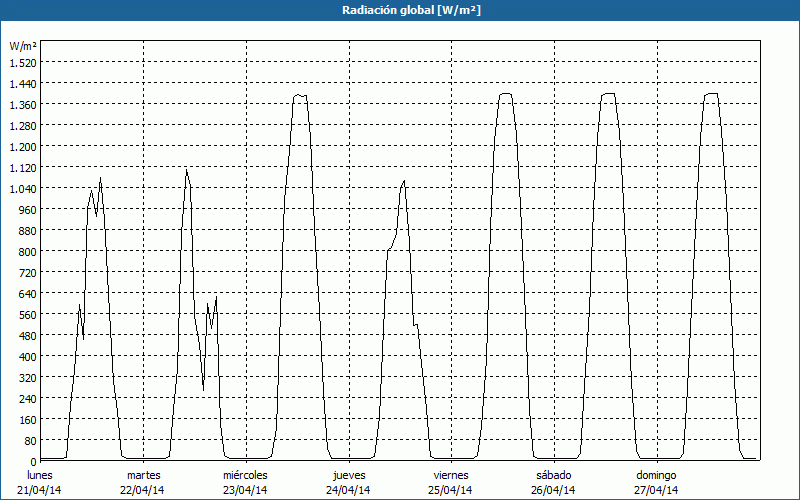Click the 'sábado' day label
Viewport: 800px width, 500px height.
554,475
